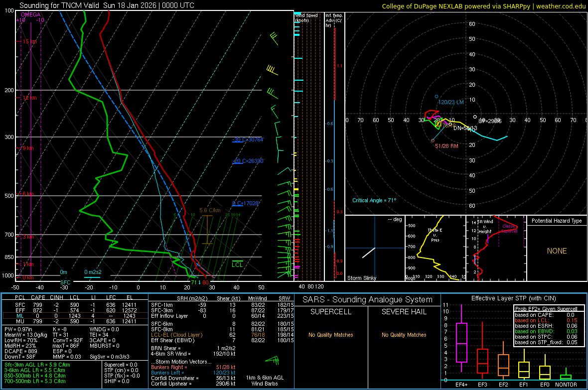Image resolution: width=588 pixels, height=390 pixels.
Task: Click the '-20 C=26330' isotherm height label
Action: coord(248,161)
